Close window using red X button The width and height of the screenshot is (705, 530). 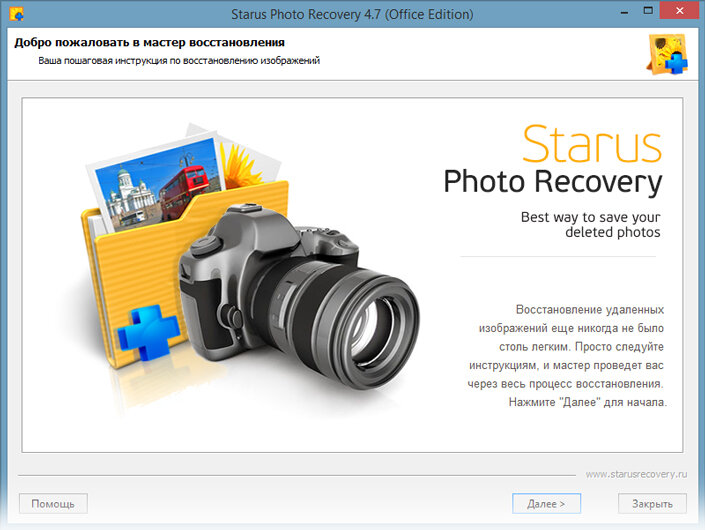click(679, 10)
